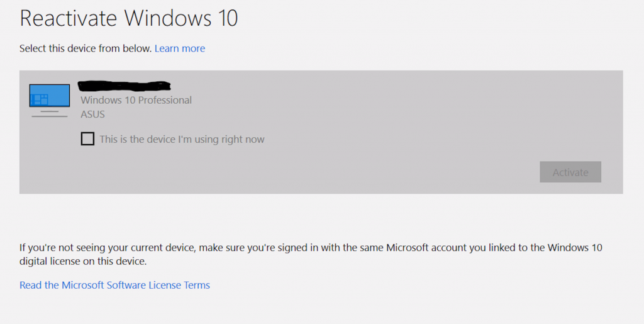Click the stand base of the device icon
The height and width of the screenshot is (324, 644).
[49, 115]
